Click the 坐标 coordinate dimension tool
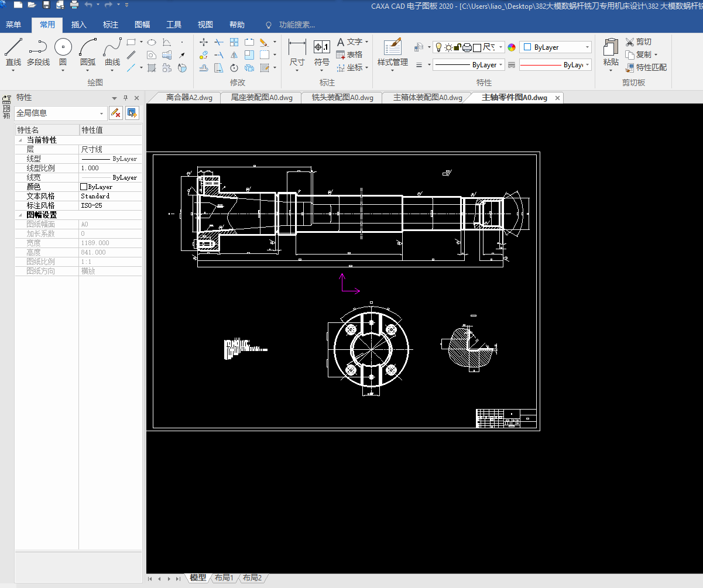Screen dimensions: 703x588 [x=349, y=68]
